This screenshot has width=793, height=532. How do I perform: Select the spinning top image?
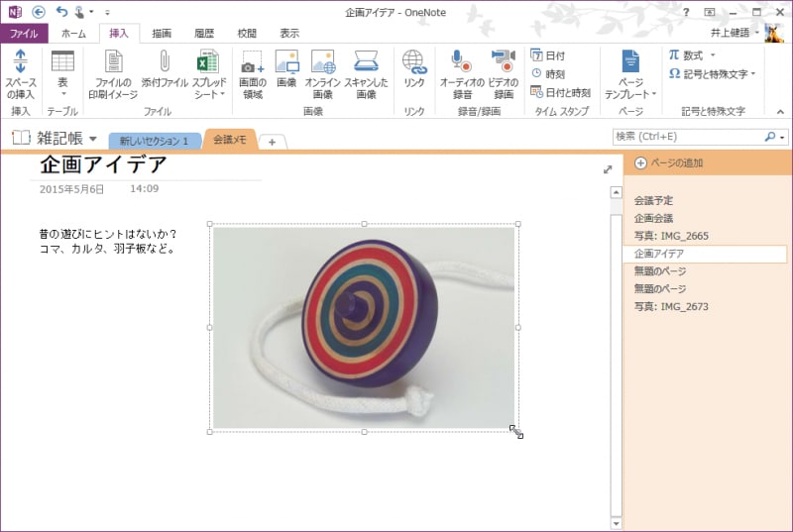364,328
